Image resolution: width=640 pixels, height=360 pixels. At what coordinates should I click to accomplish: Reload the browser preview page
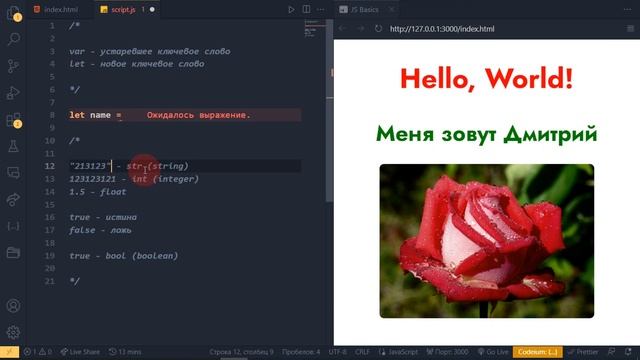click(x=378, y=29)
